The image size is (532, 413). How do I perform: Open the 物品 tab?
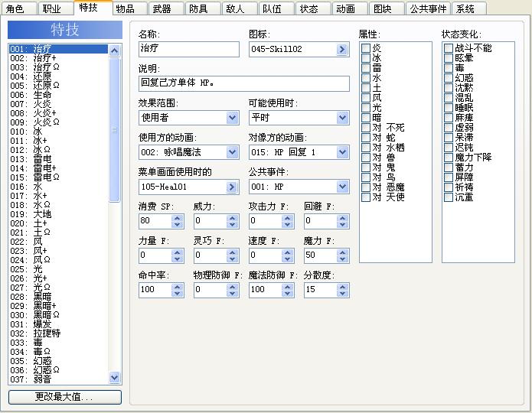tap(129, 8)
